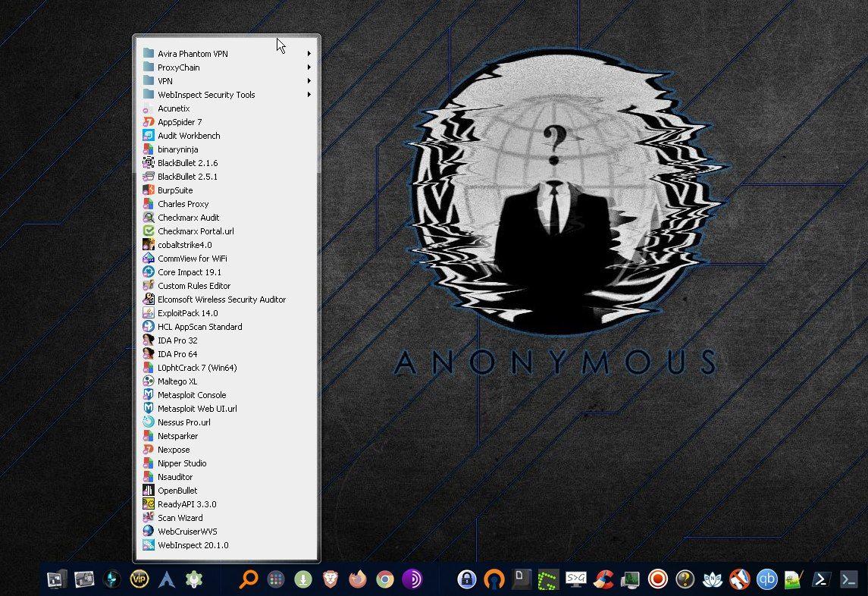The image size is (868, 596).
Task: Open the WebInspect Security Tools folder
Action: point(227,95)
